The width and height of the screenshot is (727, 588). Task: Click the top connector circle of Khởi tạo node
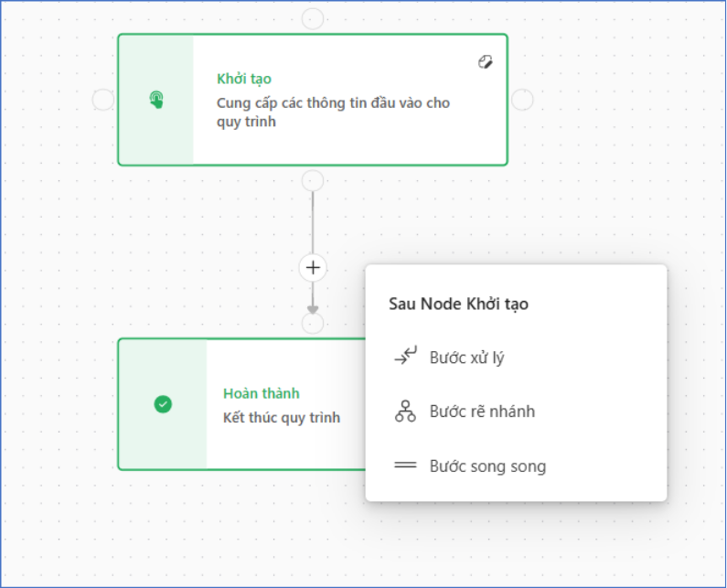(x=313, y=19)
